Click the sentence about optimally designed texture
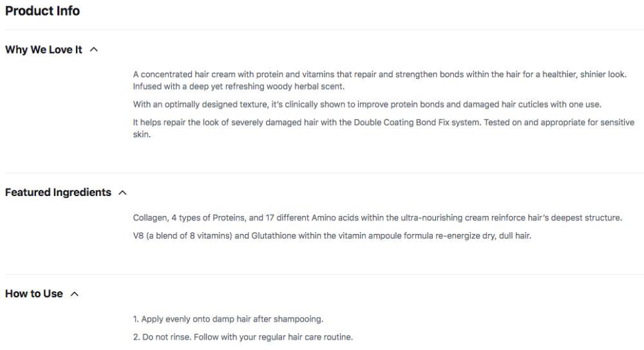The image size is (644, 350). (x=367, y=104)
